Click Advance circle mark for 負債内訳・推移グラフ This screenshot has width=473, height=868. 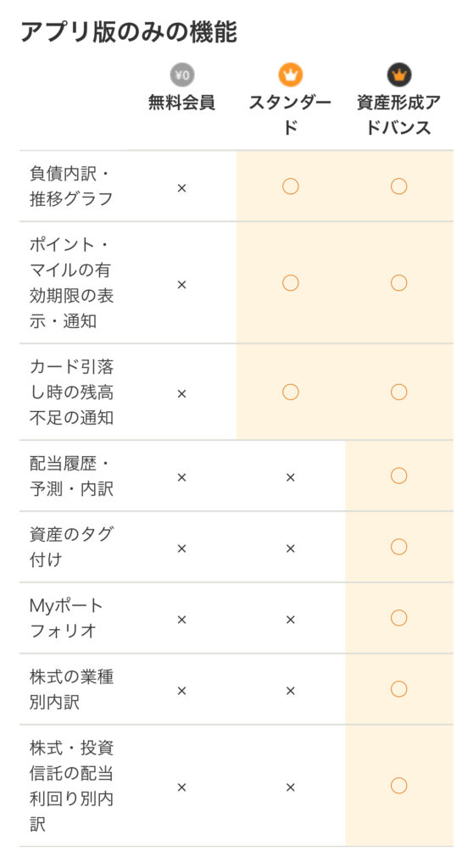tap(398, 186)
